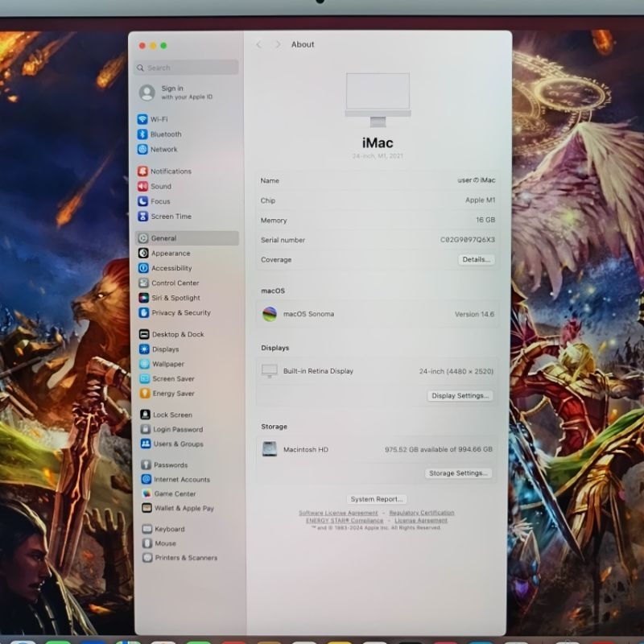Select the Wallpaper icon in sidebar
This screenshot has width=644, height=644.
pyautogui.click(x=144, y=364)
